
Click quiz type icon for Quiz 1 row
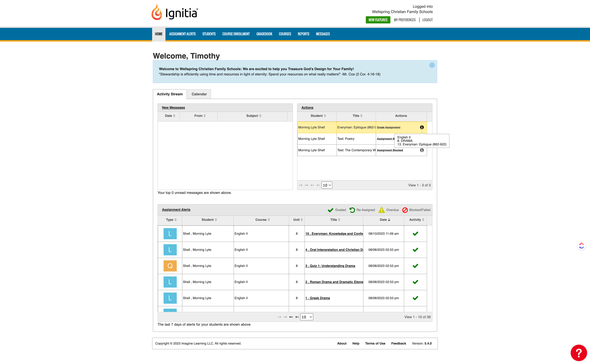(170, 266)
